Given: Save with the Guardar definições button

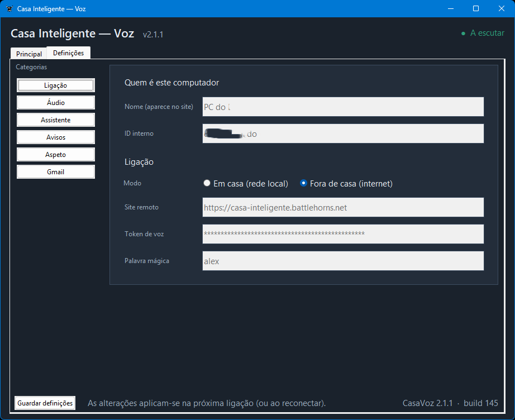Looking at the screenshot, I should [x=45, y=403].
